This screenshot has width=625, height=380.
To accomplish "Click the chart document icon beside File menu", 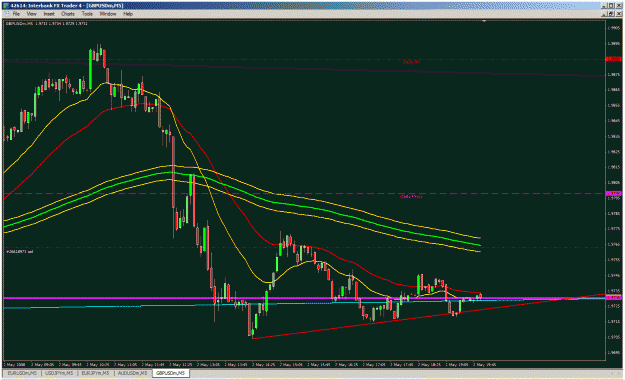I will pyautogui.click(x=6, y=14).
